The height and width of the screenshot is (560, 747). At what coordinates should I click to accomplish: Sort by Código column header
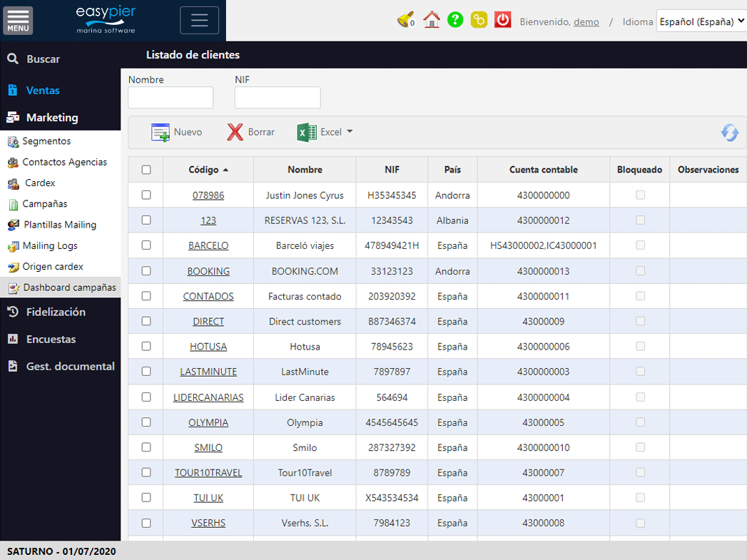208,170
